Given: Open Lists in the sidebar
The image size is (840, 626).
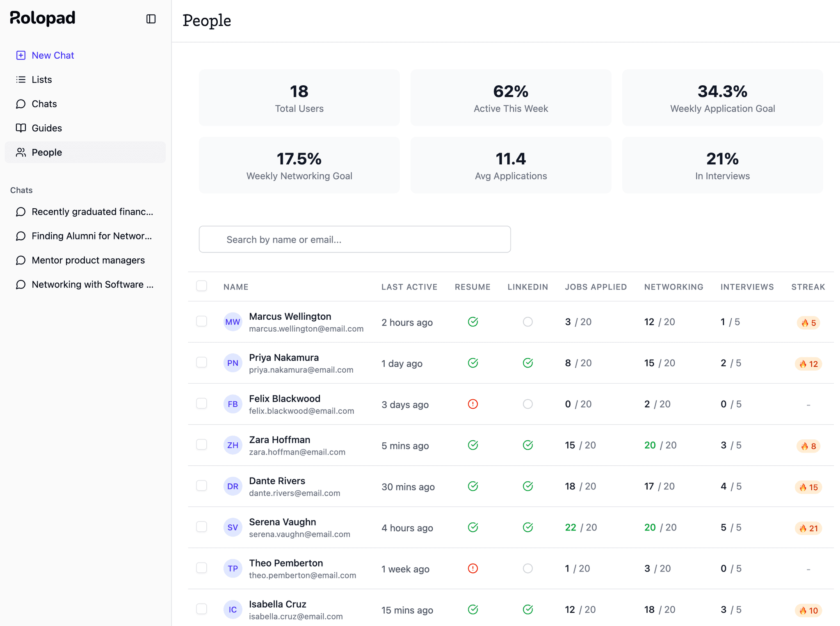Looking at the screenshot, I should click(x=42, y=80).
